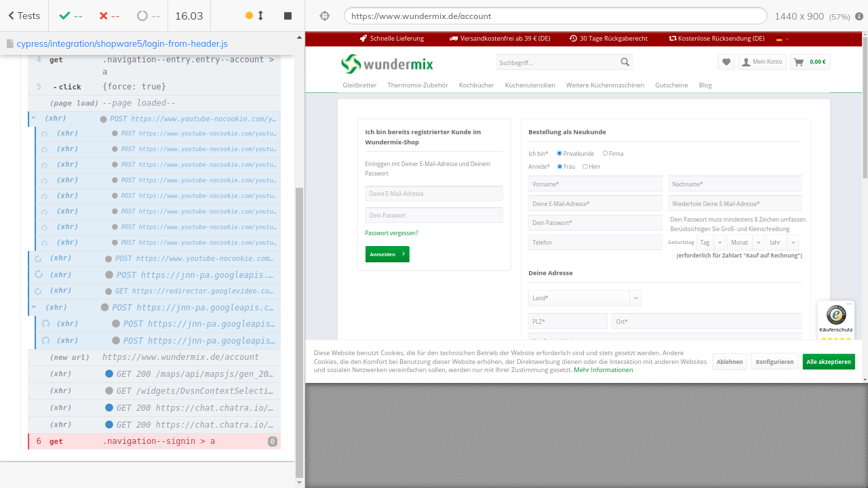Toggle auto-scrolling arrows icon in Cypress header
Viewport: 868px width, 488px height.
coord(260,16)
